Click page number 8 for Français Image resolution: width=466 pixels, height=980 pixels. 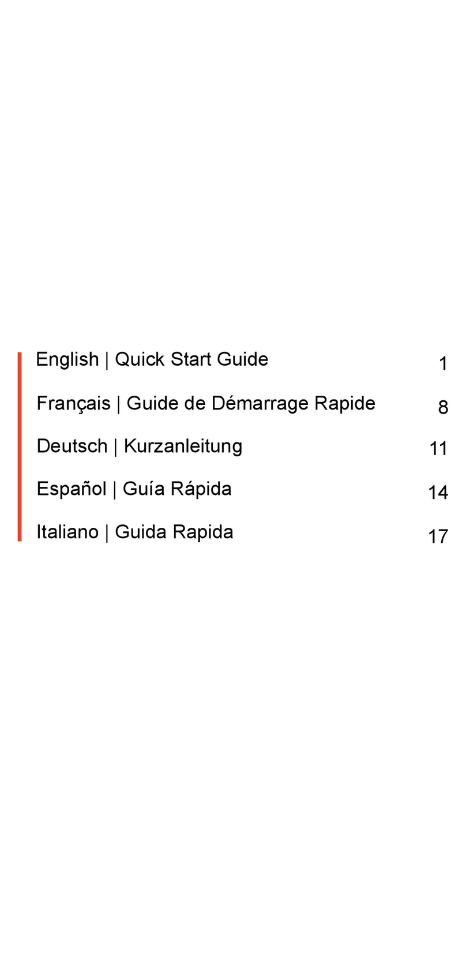pyautogui.click(x=443, y=408)
